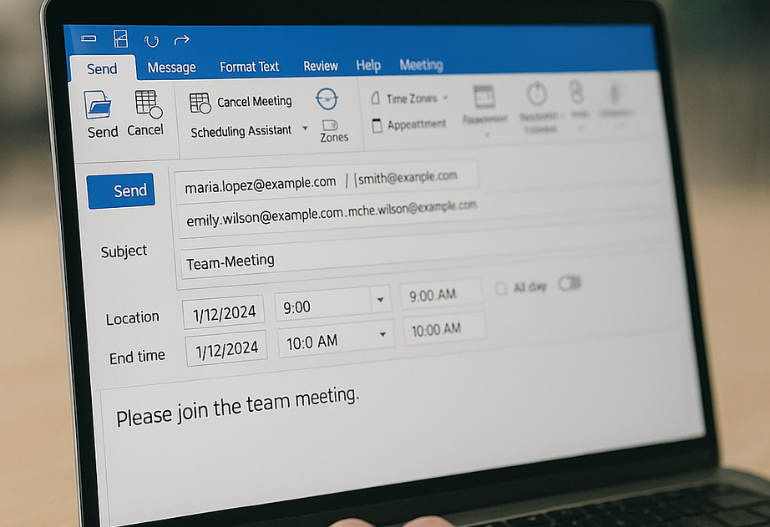Click the Send envelope icon in the ribbon
The width and height of the screenshot is (770, 527).
tap(99, 105)
